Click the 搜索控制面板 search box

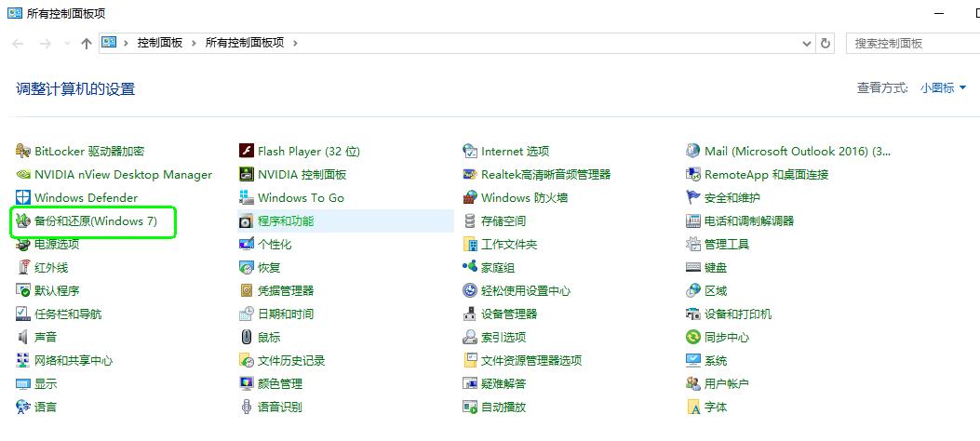coord(912,43)
